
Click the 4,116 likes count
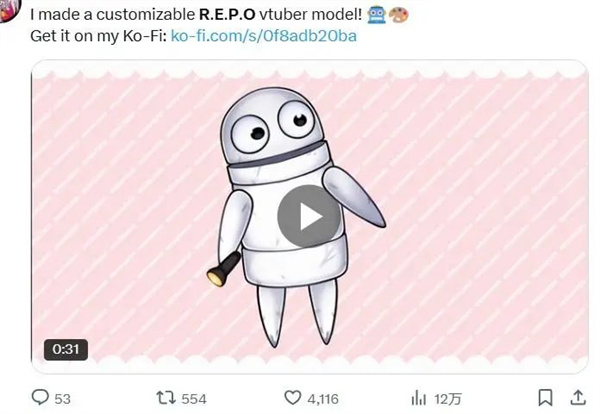click(323, 399)
